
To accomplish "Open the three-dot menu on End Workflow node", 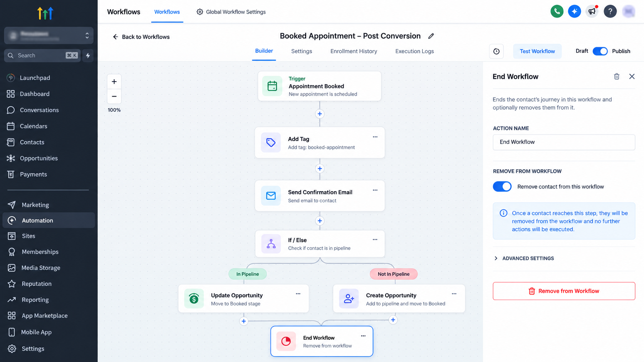I will pos(363,336).
